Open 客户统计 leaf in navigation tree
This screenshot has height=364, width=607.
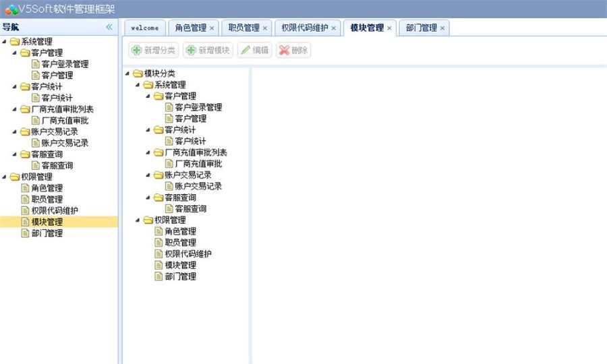point(57,98)
